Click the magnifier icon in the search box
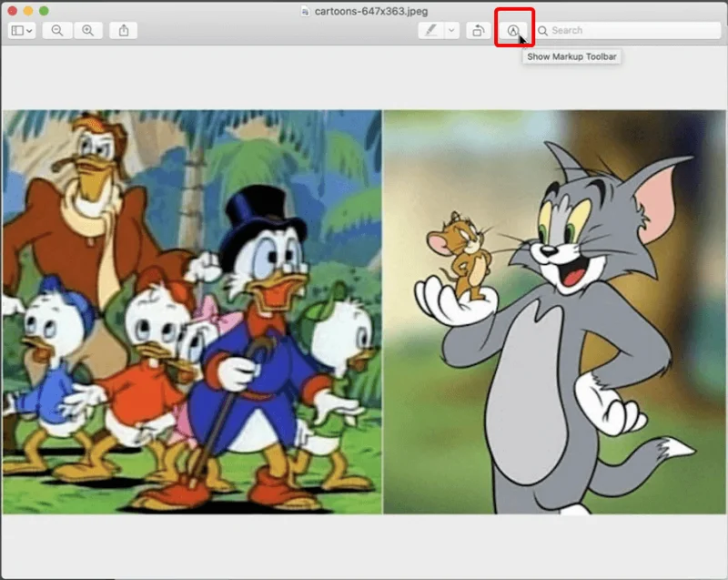Image resolution: width=728 pixels, height=580 pixels. [543, 30]
